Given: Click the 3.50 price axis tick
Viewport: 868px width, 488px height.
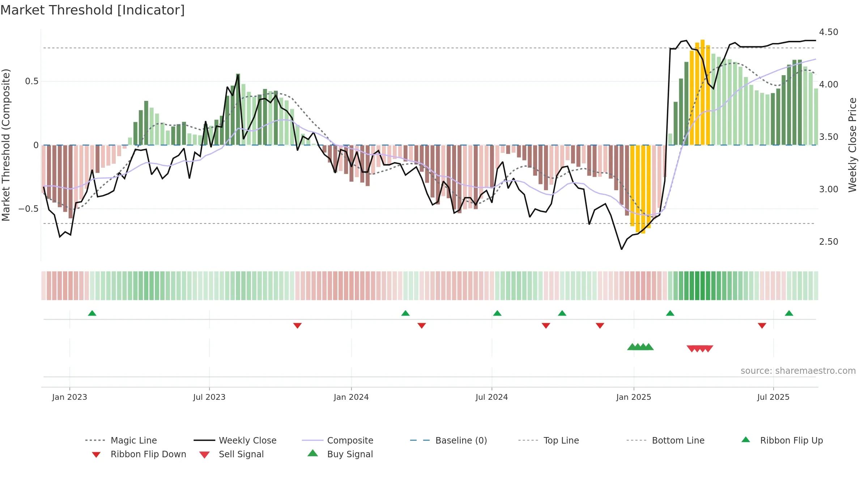Looking at the screenshot, I should 829,137.
